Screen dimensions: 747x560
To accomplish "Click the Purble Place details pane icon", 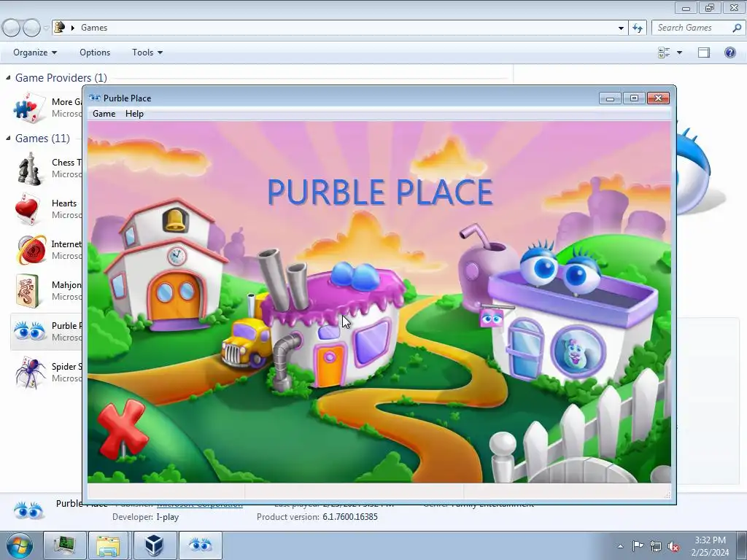I will [28, 511].
